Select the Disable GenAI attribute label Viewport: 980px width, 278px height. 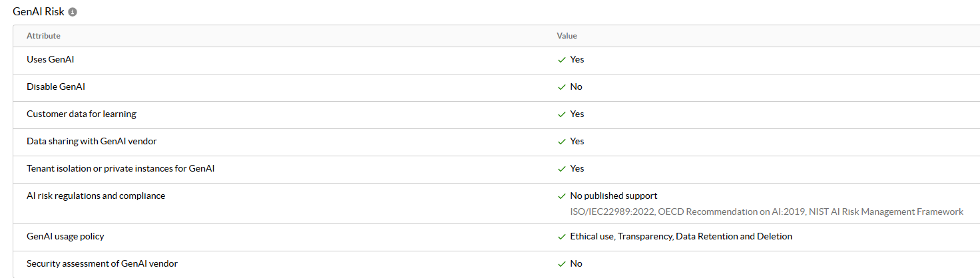tap(56, 87)
